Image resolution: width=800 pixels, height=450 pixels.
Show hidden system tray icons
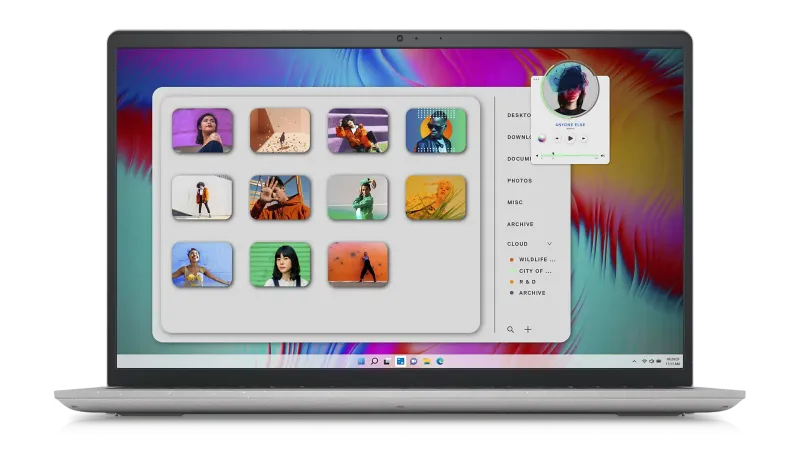[634, 361]
